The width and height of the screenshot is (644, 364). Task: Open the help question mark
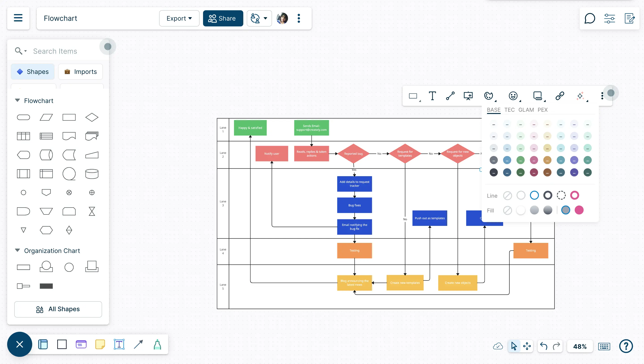[x=626, y=346]
